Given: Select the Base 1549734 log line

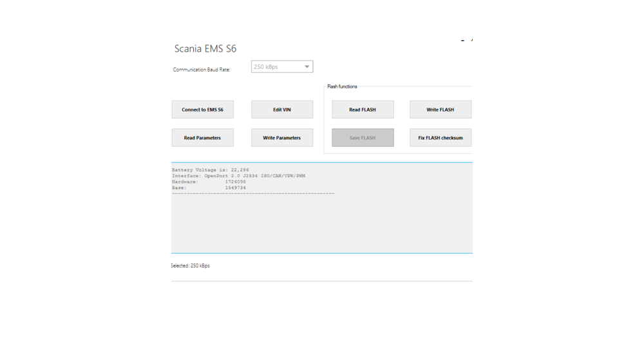Looking at the screenshot, I should tap(209, 188).
